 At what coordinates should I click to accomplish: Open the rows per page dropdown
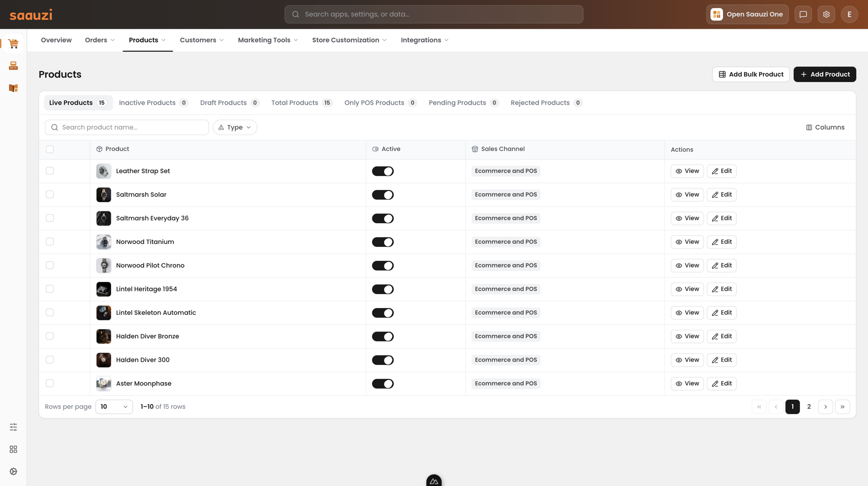(114, 407)
